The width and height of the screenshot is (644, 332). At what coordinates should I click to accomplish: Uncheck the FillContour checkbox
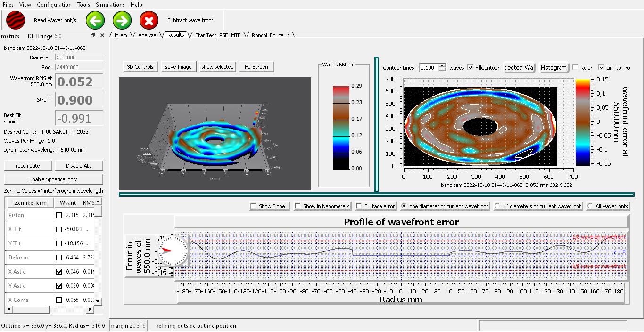471,67
